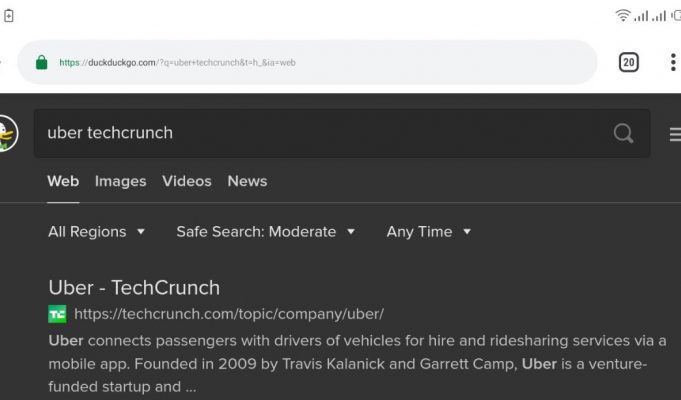This screenshot has height=400, width=681.
Task: Click the result snippet about Travis Kalanick
Action: 357,364
